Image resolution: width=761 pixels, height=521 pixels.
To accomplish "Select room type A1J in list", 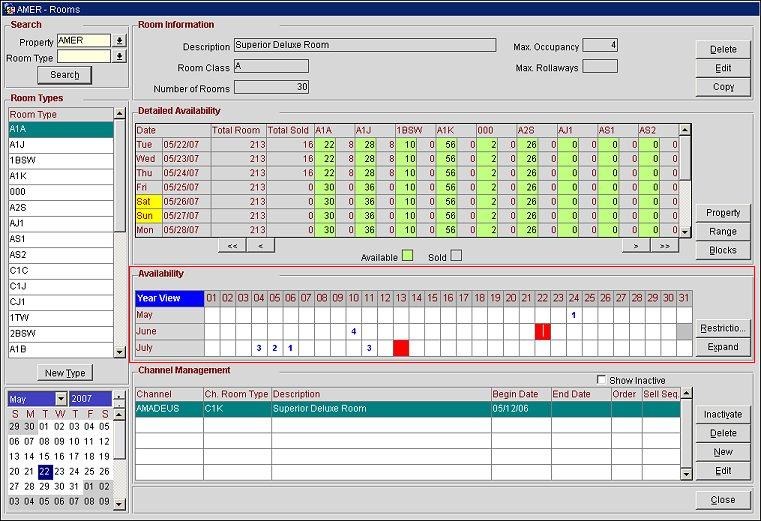I will point(60,144).
